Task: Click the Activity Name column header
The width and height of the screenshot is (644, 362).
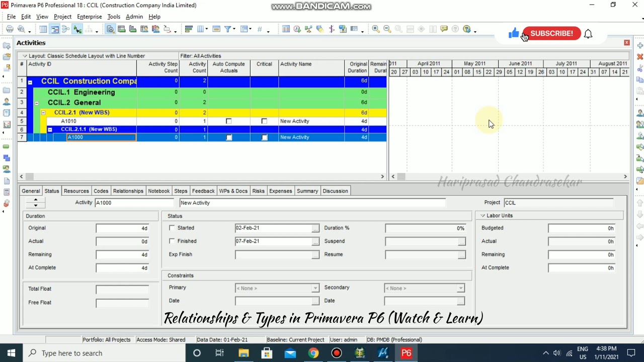Action: click(x=311, y=67)
